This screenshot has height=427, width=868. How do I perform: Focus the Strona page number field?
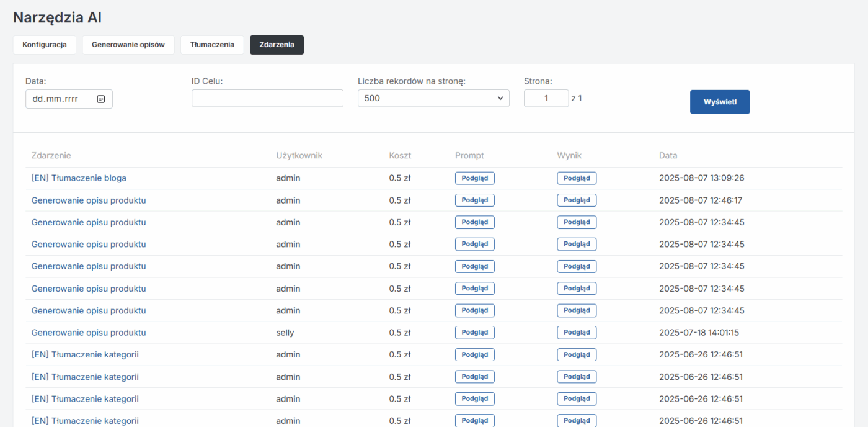tap(546, 98)
